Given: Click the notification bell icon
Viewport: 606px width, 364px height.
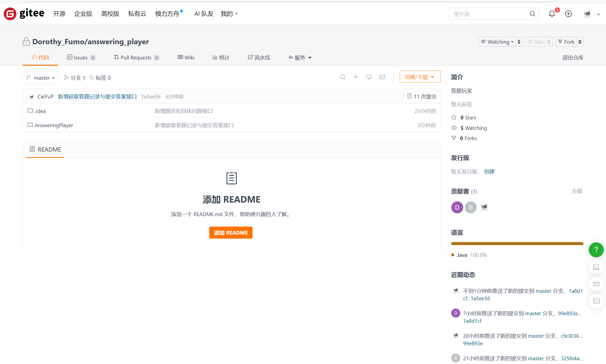Looking at the screenshot, I should 552,14.
